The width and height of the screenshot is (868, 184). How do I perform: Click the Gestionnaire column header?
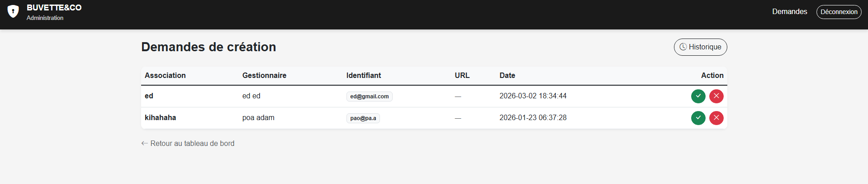tap(264, 76)
